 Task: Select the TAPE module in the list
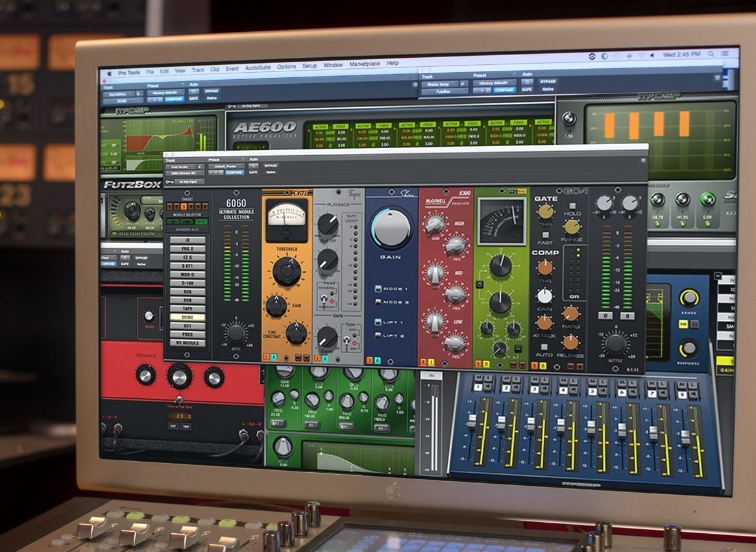tap(188, 309)
